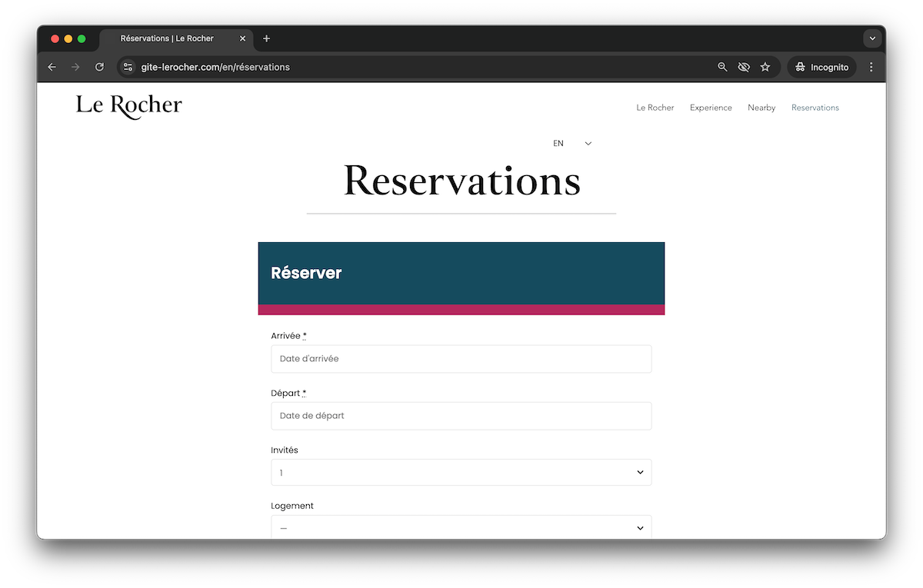This screenshot has width=923, height=588.
Task: Expand the EN language selector
Action: tap(572, 144)
